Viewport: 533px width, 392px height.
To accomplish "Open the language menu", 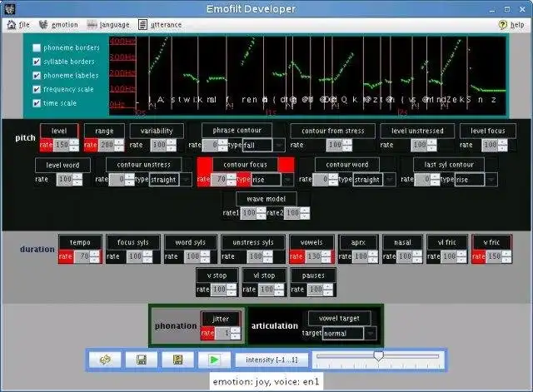I will tap(108, 25).
